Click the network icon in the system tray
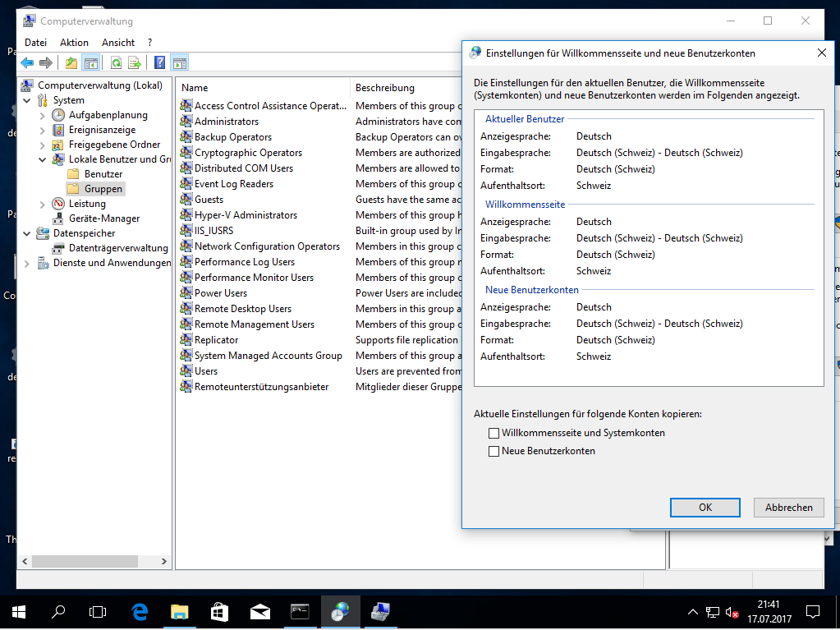This screenshot has width=840, height=630. 713,612
